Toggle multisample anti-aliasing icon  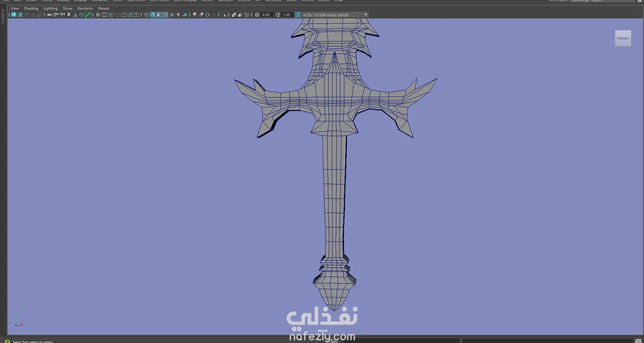click(x=207, y=15)
